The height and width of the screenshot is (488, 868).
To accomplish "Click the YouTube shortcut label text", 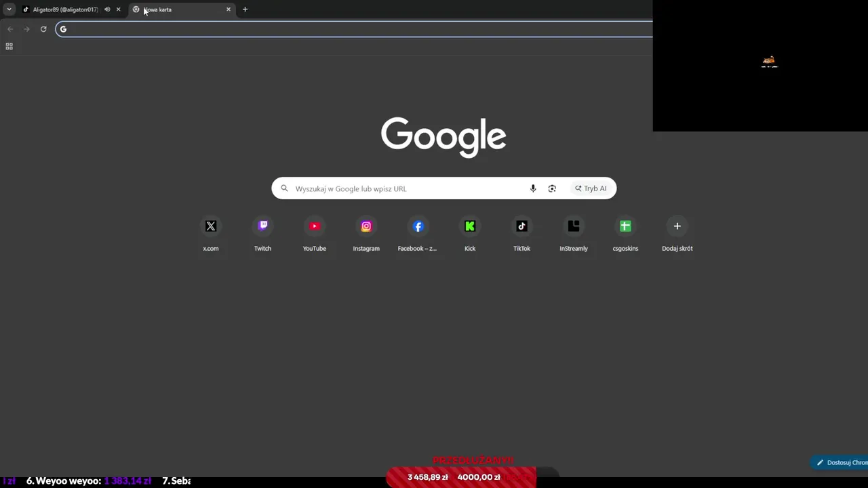I will pyautogui.click(x=315, y=249).
